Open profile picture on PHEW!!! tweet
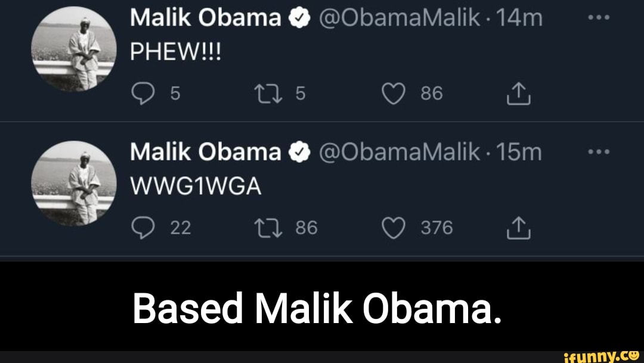This screenshot has width=644, height=363. 73,49
